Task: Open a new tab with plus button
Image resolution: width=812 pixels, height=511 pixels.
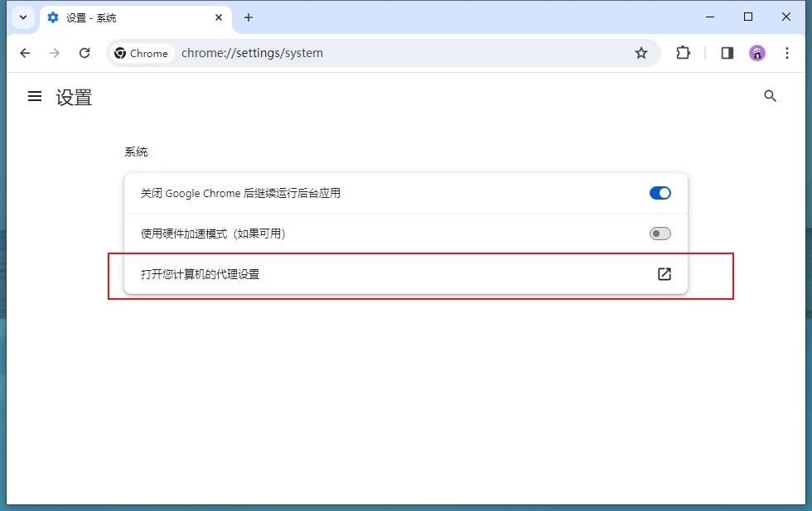Action: [x=249, y=17]
